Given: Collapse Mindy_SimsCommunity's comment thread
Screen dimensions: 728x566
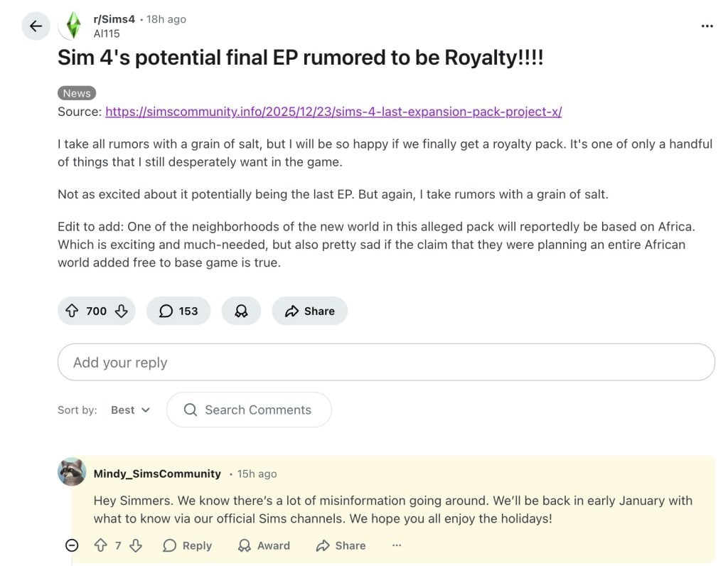Looking at the screenshot, I should 72,545.
